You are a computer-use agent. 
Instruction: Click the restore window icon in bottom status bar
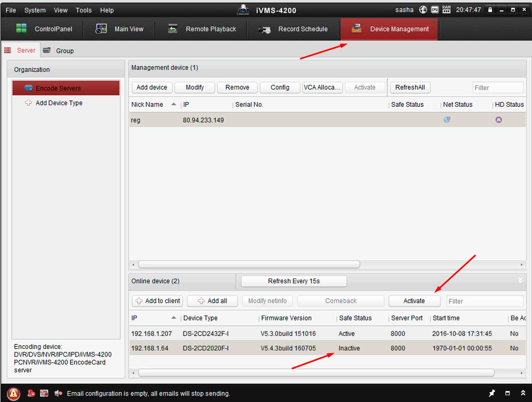(x=507, y=393)
